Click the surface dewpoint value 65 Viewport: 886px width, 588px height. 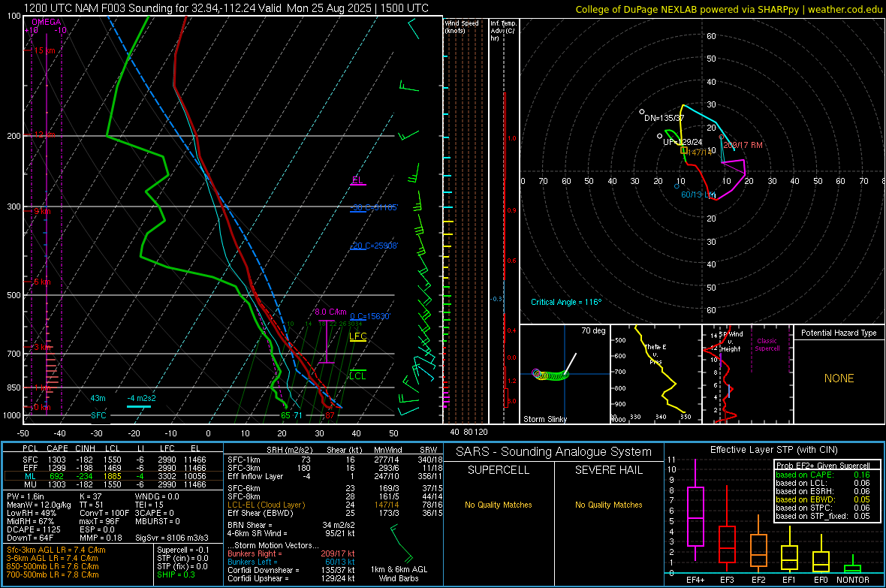(x=285, y=415)
